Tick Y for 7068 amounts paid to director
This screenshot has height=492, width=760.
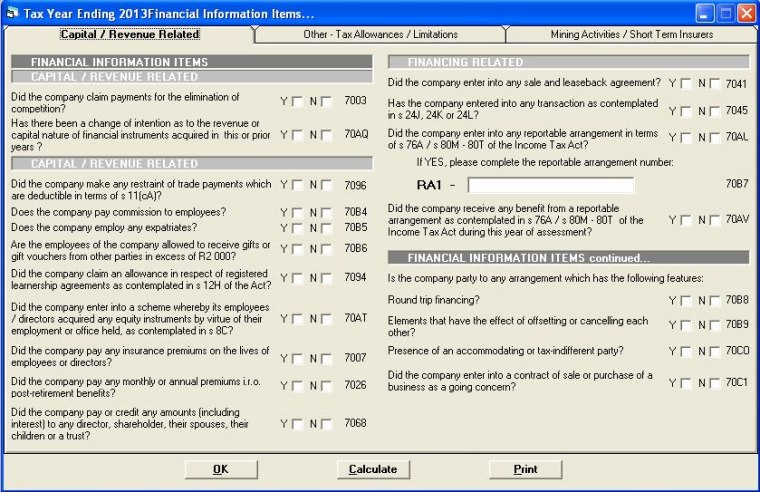(298, 424)
